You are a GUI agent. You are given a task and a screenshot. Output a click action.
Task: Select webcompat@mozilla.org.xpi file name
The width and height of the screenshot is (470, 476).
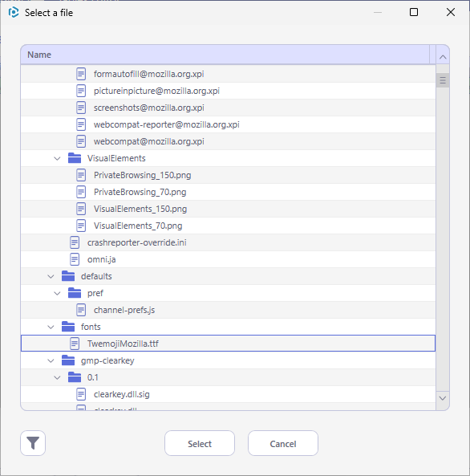(x=148, y=141)
